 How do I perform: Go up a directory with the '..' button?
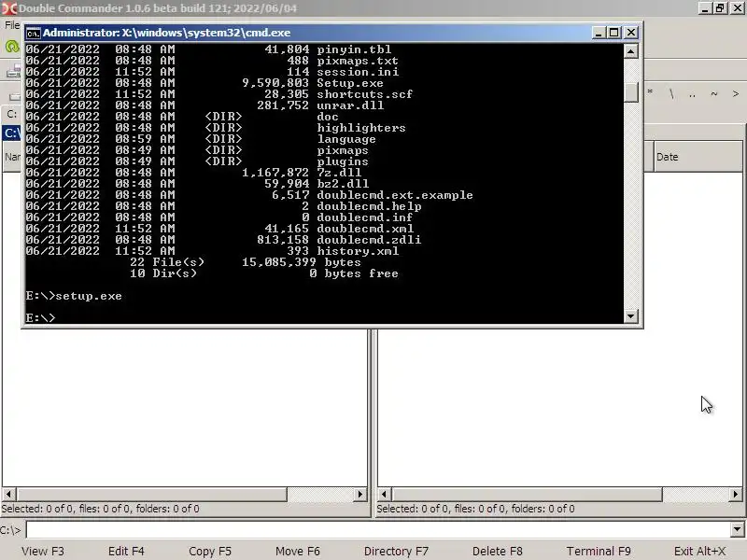(692, 93)
